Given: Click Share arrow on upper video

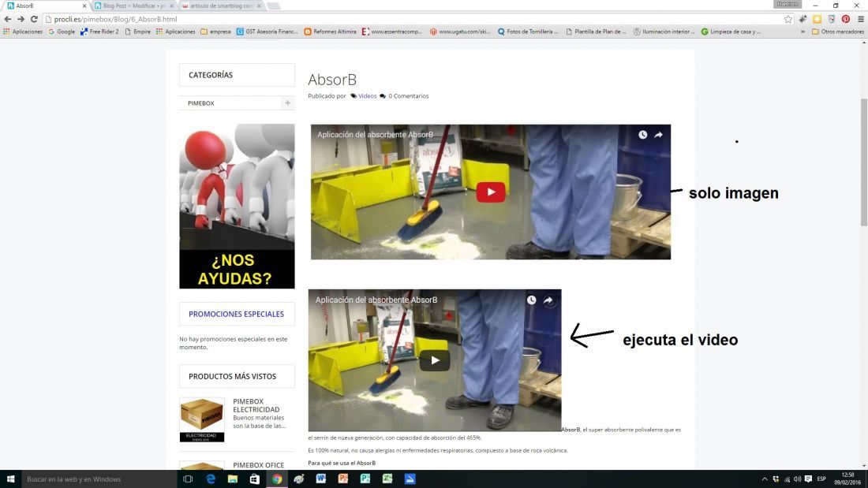Looking at the screenshot, I should pos(658,135).
